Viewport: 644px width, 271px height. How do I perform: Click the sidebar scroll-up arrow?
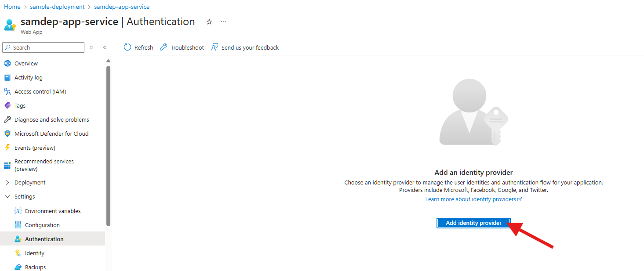coord(108,61)
